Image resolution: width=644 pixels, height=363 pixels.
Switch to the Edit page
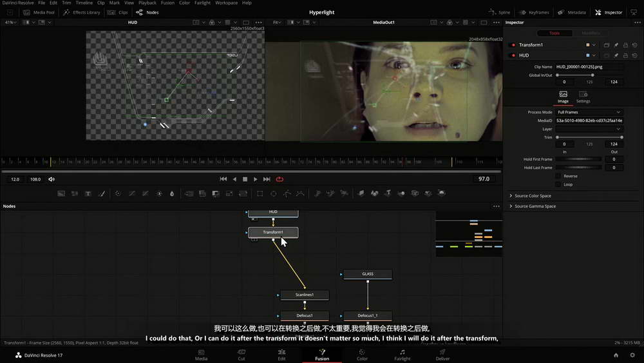tap(281, 355)
